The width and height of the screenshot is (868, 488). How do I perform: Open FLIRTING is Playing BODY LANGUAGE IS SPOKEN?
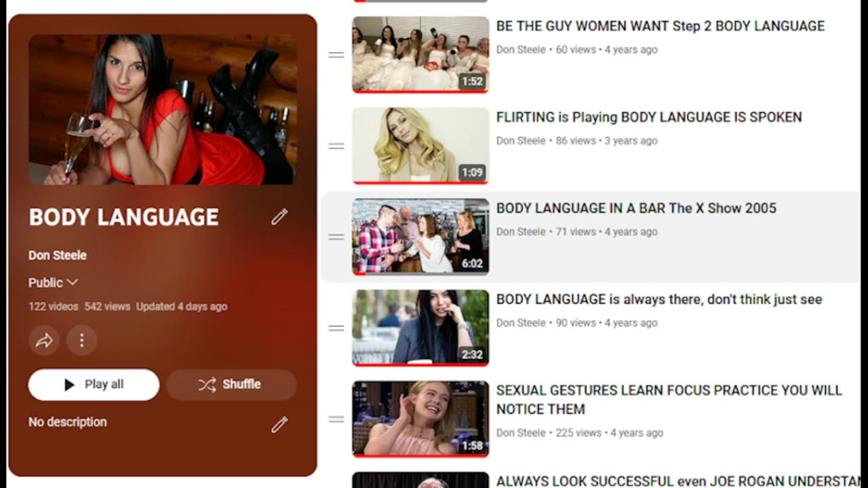649,117
